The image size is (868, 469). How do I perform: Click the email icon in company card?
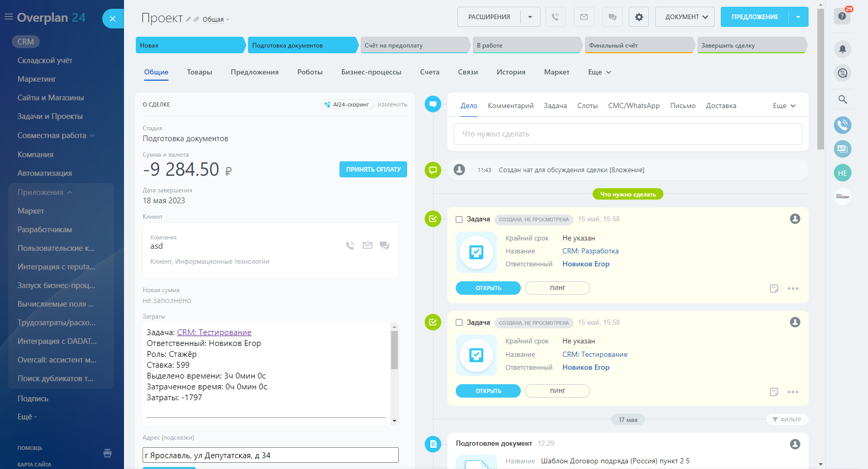[367, 246]
